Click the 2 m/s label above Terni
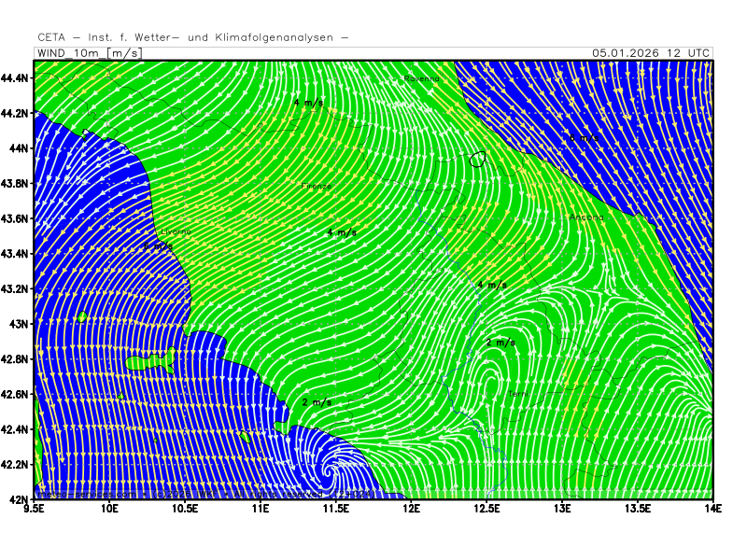This screenshot has height=560, width=747. pos(500,343)
